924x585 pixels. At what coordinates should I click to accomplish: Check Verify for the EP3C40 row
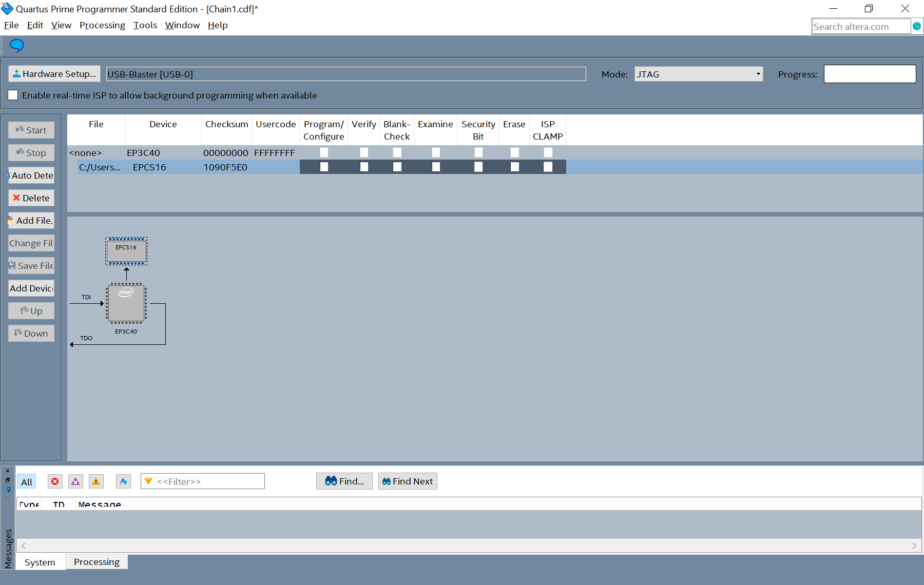click(x=364, y=152)
